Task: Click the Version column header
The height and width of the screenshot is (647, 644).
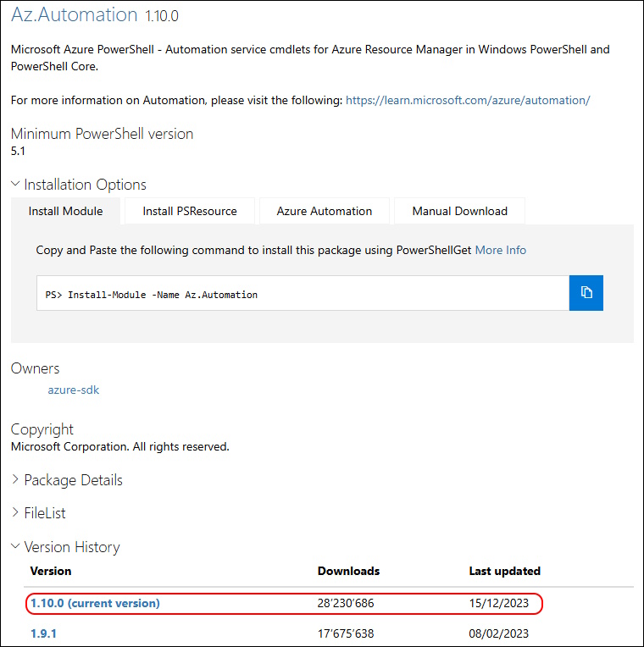Action: [x=51, y=571]
